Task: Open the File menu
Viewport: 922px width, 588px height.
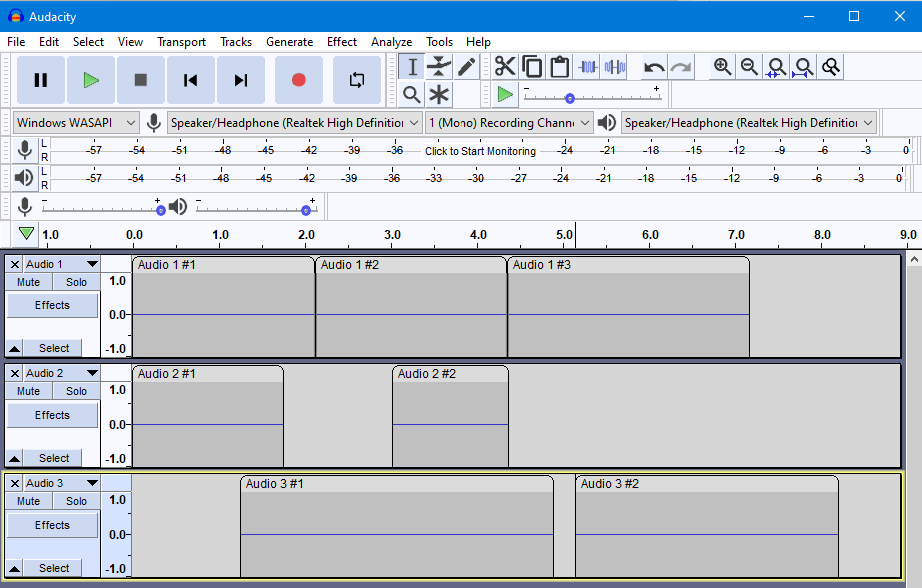Action: [x=16, y=42]
